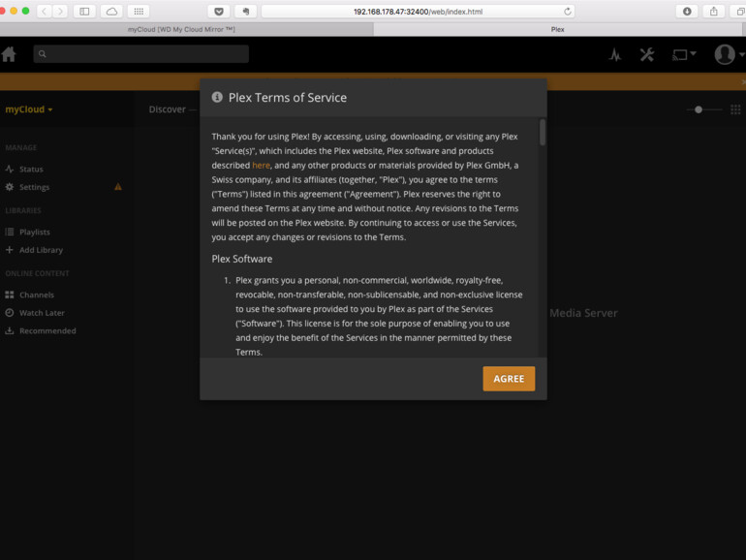Dismiss the orange notification banner

(743, 81)
